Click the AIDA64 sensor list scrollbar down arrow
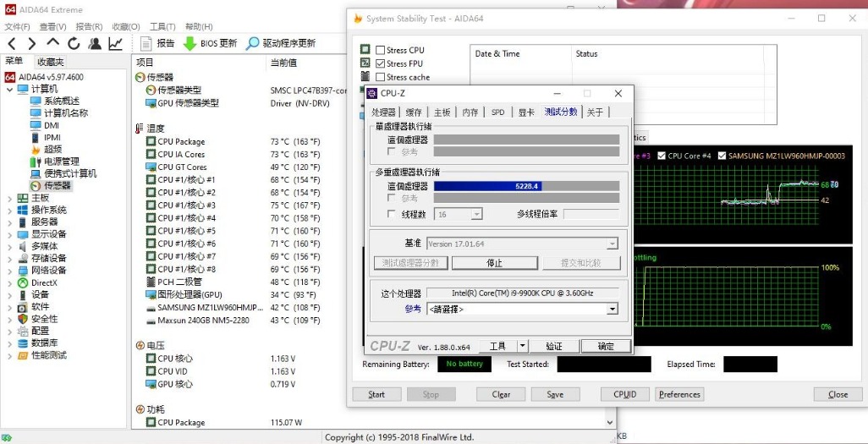 click(x=611, y=422)
